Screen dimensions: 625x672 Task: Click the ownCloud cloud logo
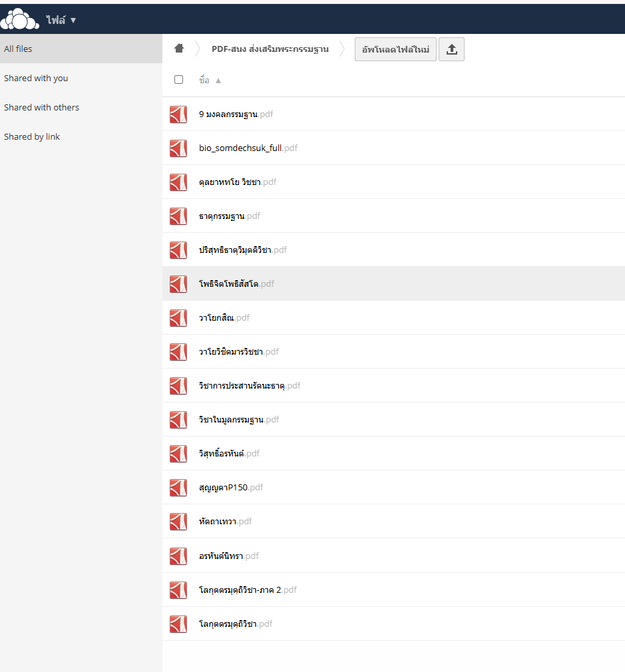click(20, 20)
